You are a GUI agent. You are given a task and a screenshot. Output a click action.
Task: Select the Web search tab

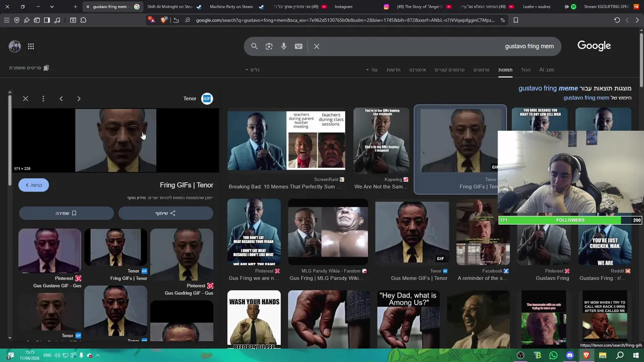(418, 70)
